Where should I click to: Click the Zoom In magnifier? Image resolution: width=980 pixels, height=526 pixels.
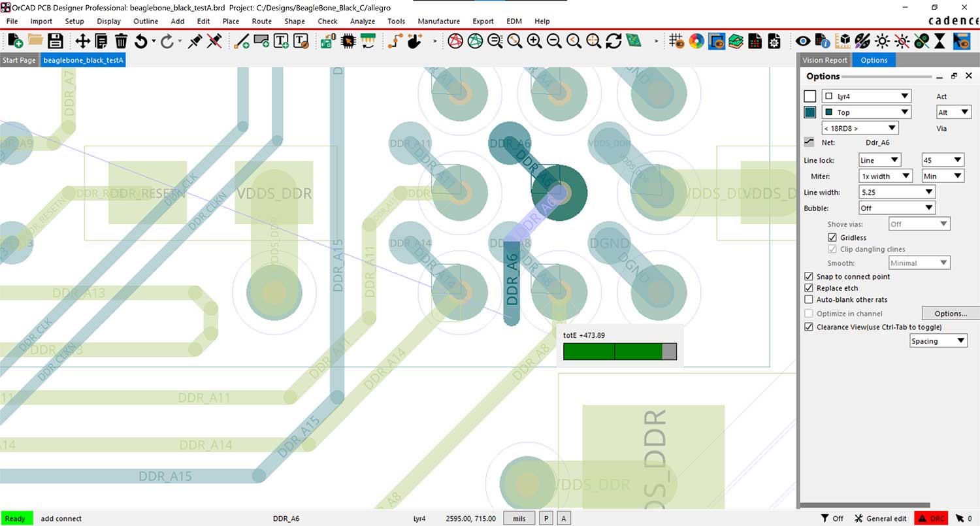coord(534,41)
